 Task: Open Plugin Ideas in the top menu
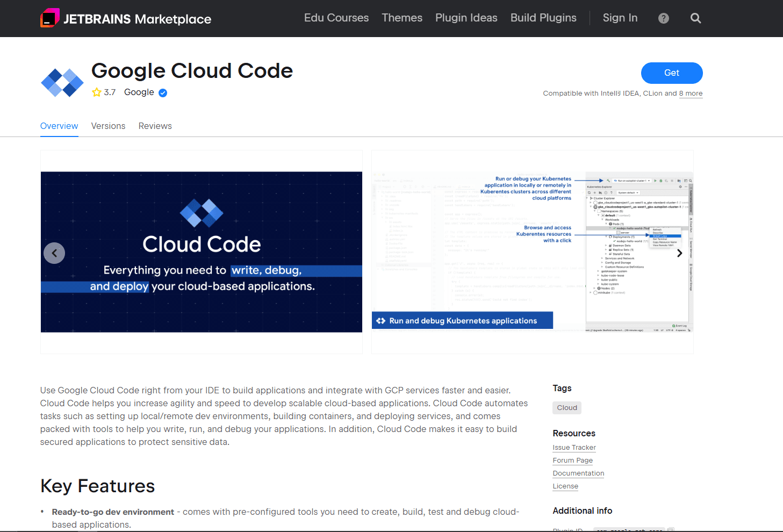466,18
